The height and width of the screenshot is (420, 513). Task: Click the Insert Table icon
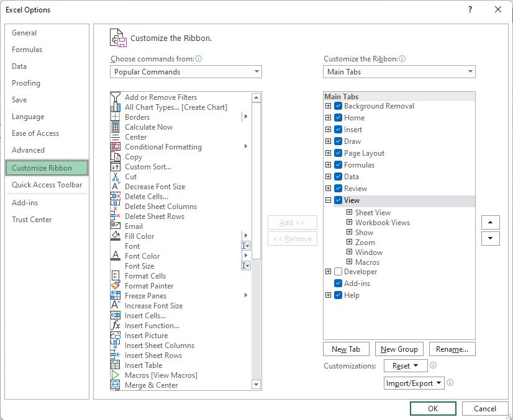pos(115,365)
